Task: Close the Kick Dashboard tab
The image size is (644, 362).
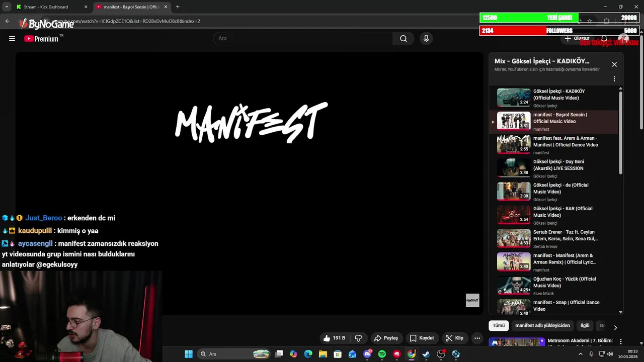Action: coord(86,7)
